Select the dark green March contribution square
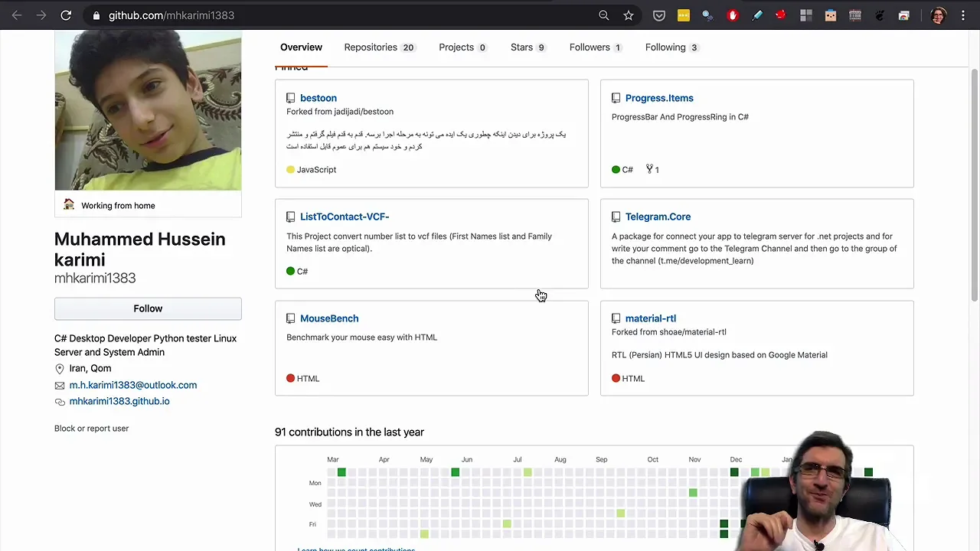The height and width of the screenshot is (551, 980). pos(341,472)
